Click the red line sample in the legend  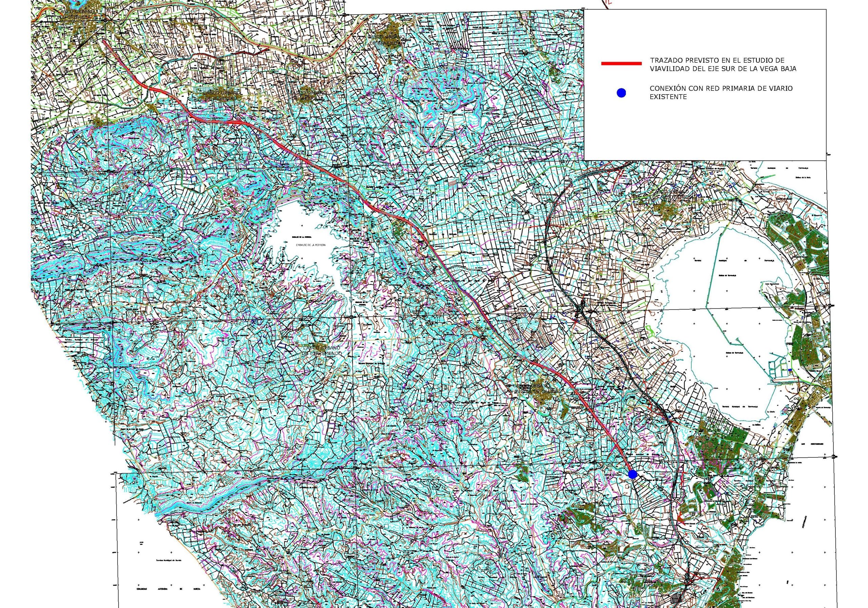coord(621,63)
